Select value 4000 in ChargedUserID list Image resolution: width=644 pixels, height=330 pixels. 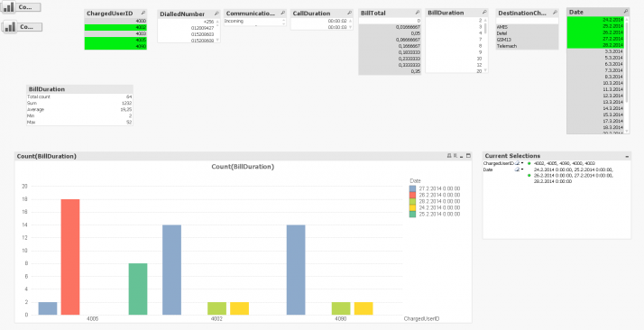click(x=115, y=21)
